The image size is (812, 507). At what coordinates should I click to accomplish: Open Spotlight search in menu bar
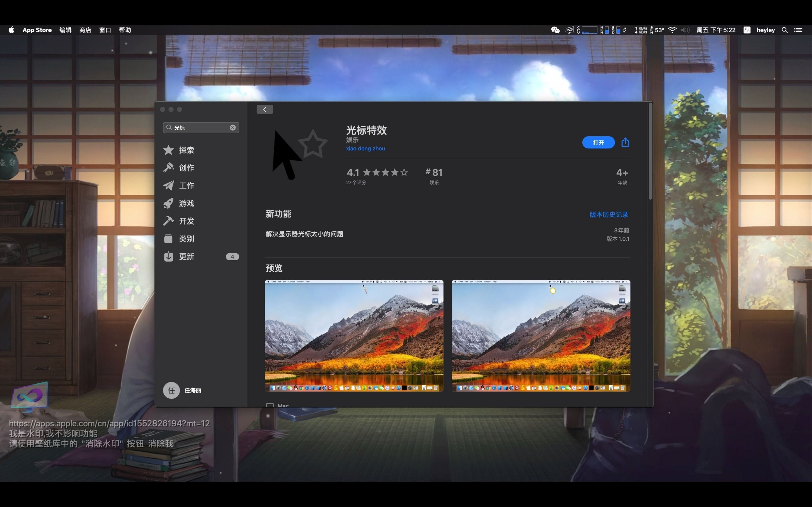(x=784, y=30)
